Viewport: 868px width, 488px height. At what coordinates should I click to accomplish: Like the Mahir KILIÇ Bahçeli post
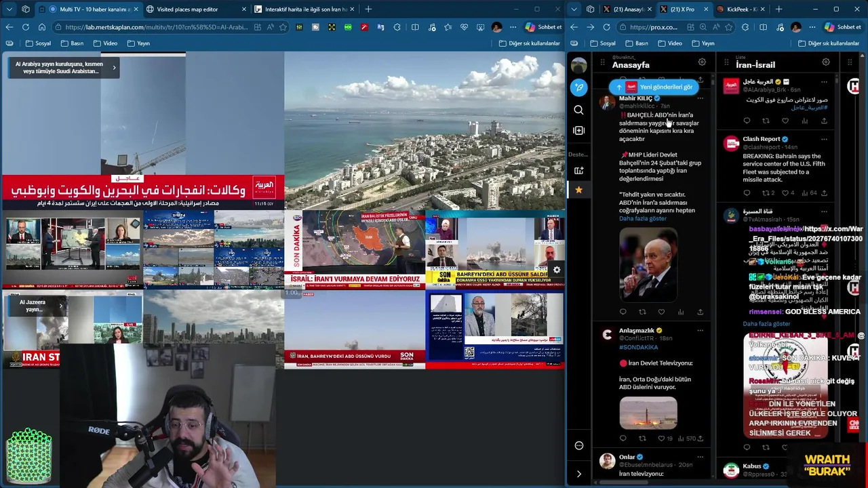tap(661, 312)
